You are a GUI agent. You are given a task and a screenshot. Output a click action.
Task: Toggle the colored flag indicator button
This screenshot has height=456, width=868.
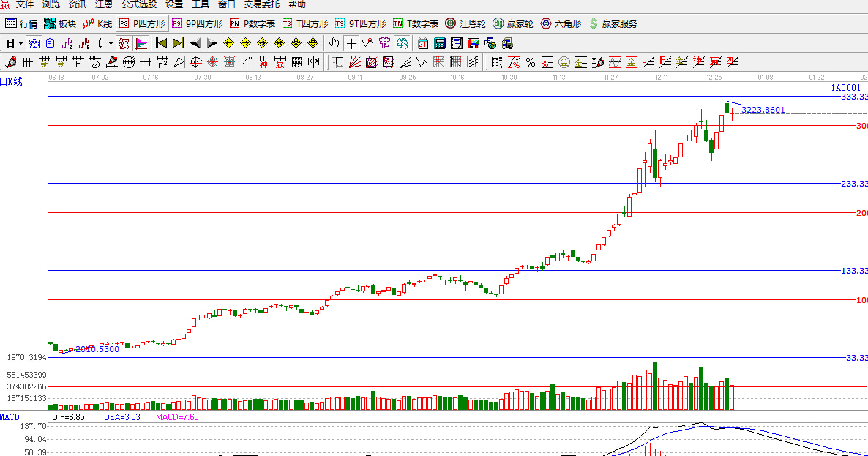(141, 43)
